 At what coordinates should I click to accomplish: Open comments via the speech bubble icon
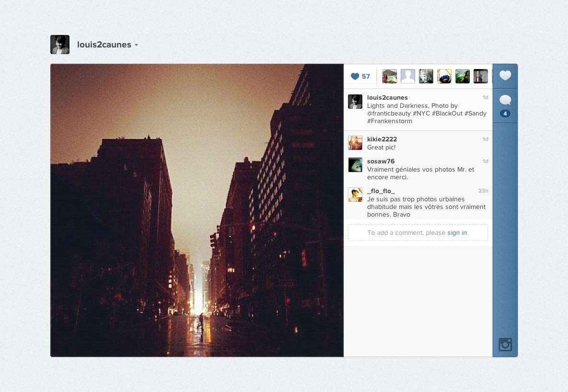(x=505, y=100)
